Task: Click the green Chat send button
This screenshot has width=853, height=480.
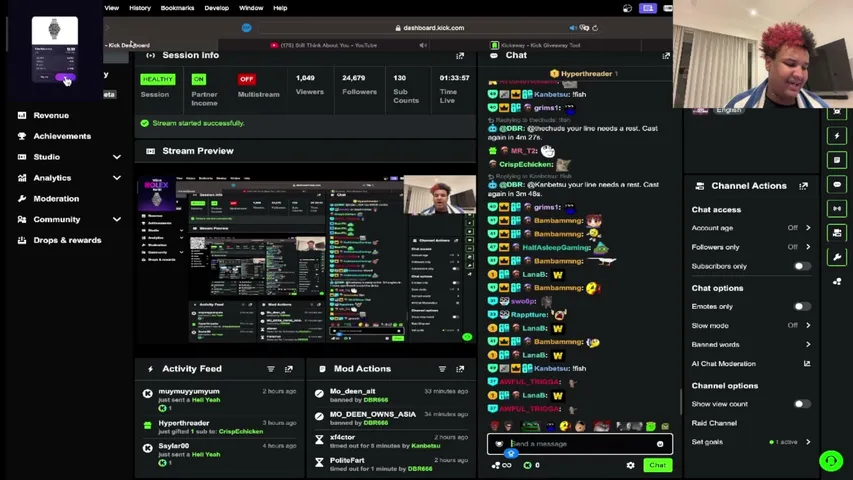Action: coord(658,465)
